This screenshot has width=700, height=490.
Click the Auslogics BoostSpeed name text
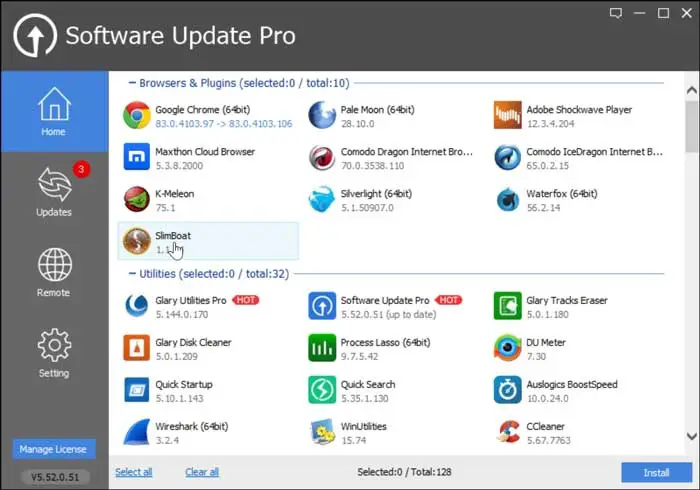pos(572,384)
